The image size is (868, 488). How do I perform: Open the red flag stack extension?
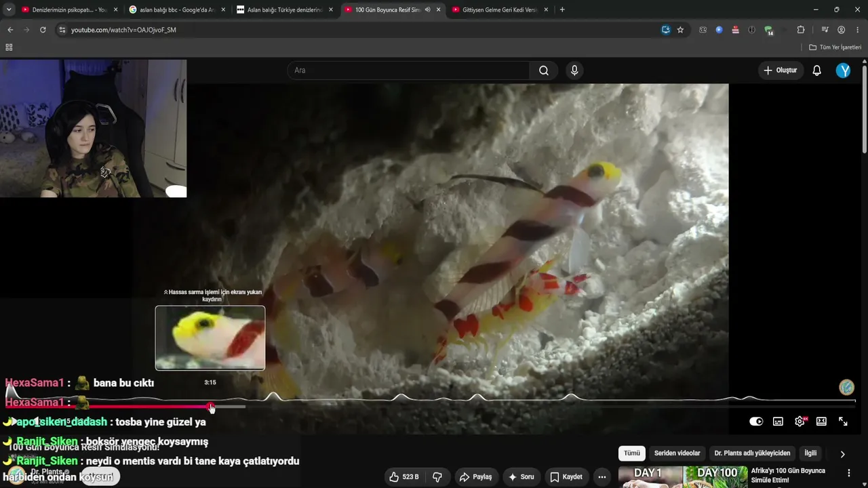coord(735,30)
